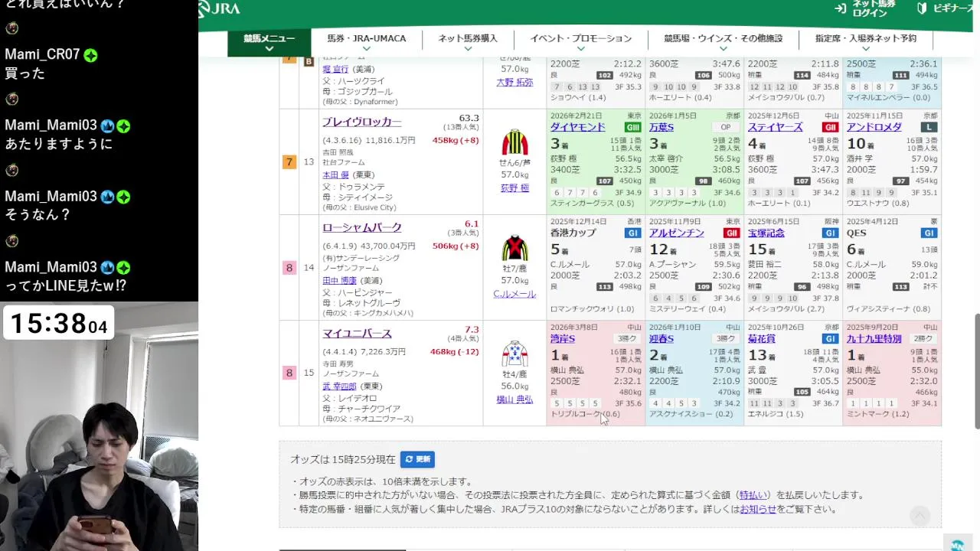Click マイユニバース's 7.3 odds value

click(472, 330)
